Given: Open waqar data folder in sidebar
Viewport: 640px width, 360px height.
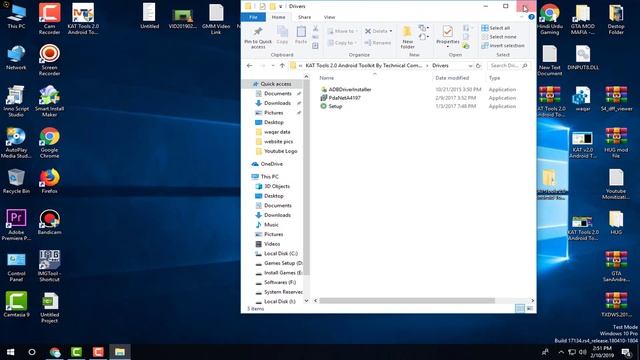Looking at the screenshot, I should 277,132.
